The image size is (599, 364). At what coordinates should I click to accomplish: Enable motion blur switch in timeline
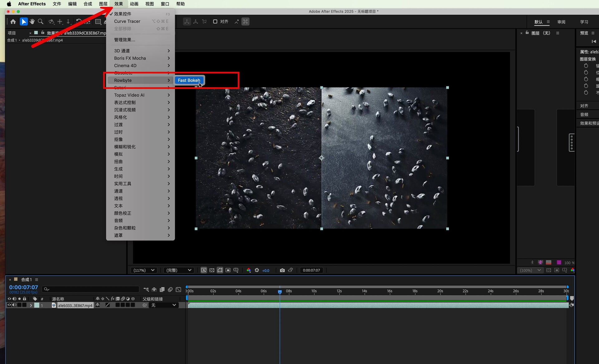click(170, 290)
